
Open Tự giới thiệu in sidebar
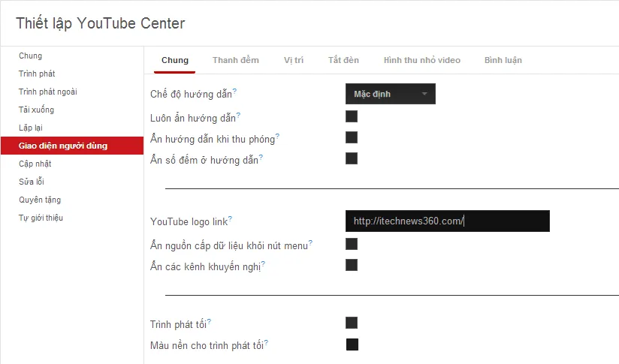[x=72, y=218]
